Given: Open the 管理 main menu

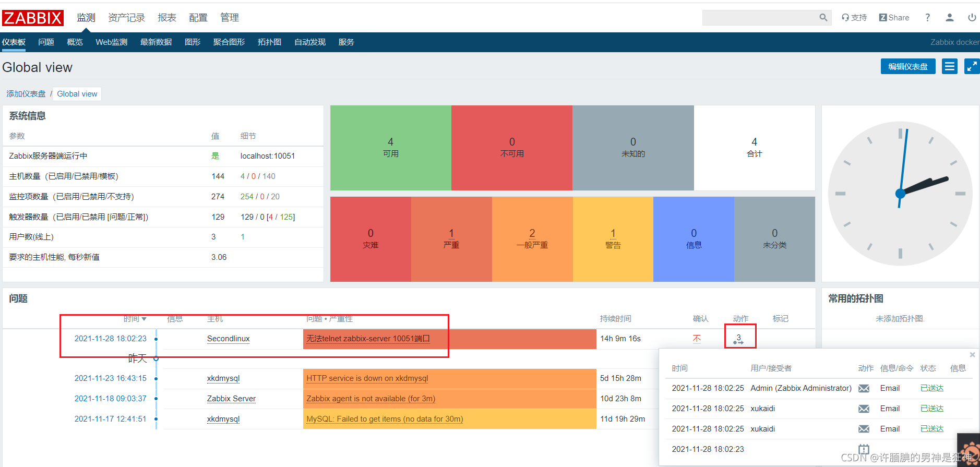Looking at the screenshot, I should [x=230, y=18].
